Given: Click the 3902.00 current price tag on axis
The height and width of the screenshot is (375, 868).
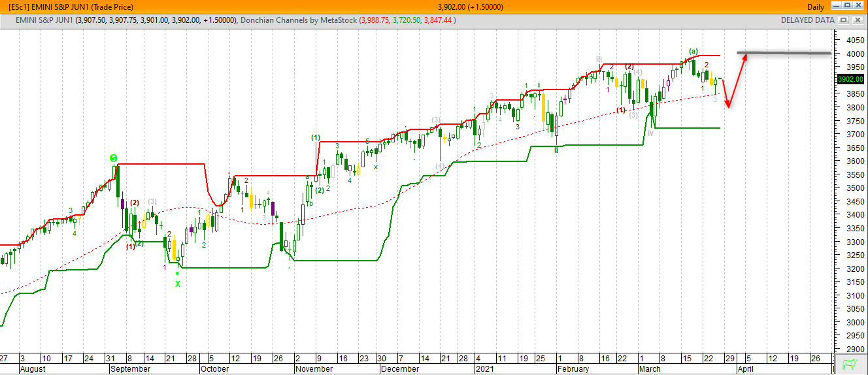Looking at the screenshot, I should pyautogui.click(x=850, y=79).
